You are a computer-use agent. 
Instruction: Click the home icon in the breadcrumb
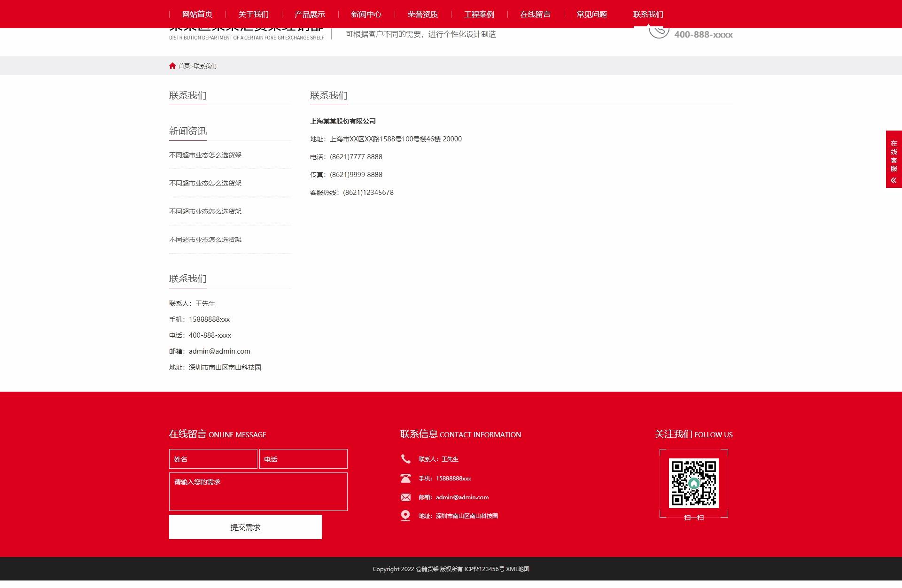(172, 65)
